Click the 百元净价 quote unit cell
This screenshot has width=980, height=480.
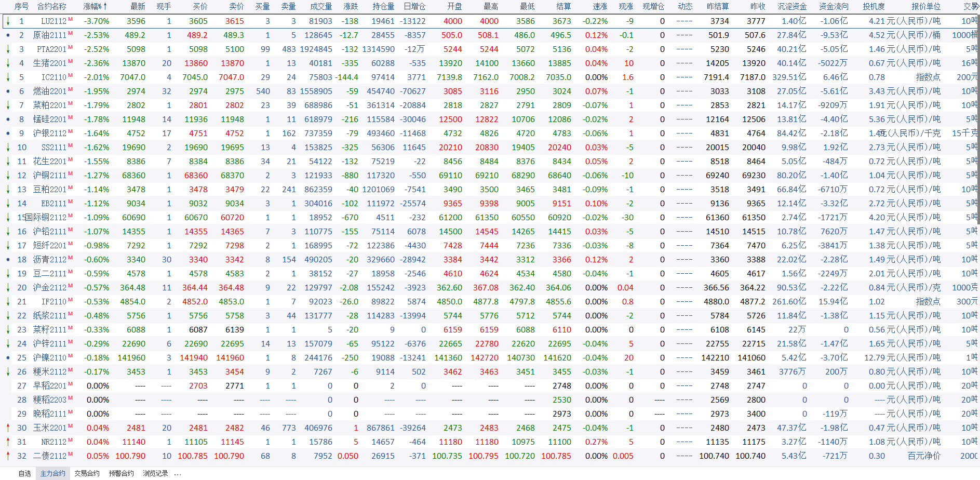(924, 456)
